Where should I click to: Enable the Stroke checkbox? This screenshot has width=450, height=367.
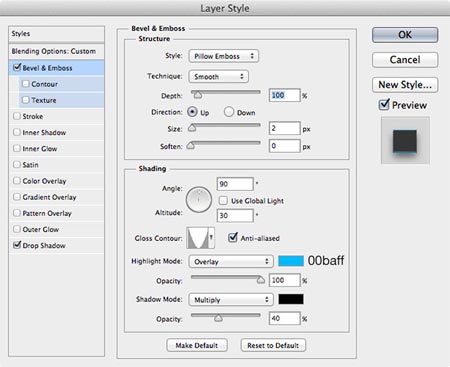pyautogui.click(x=16, y=116)
